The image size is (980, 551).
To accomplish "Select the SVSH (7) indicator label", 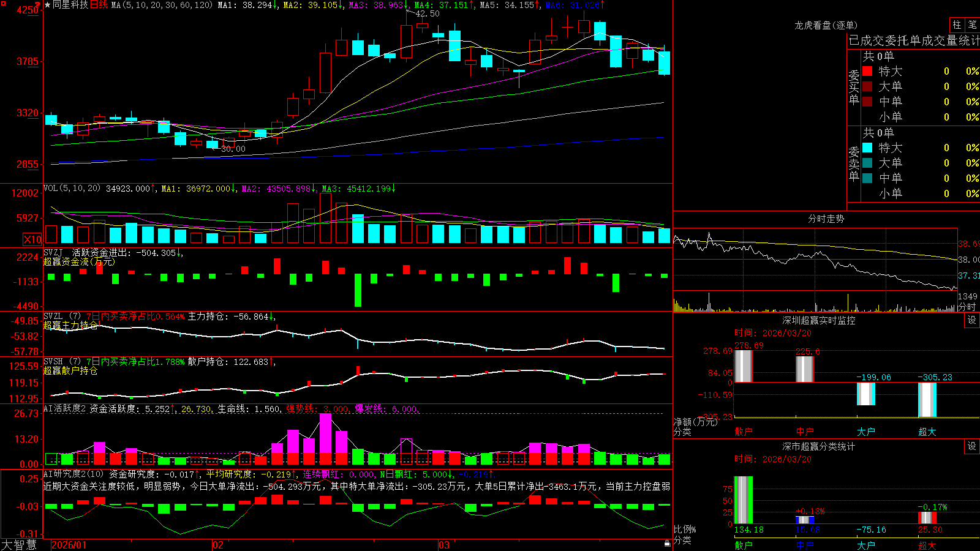I will pyautogui.click(x=62, y=362).
